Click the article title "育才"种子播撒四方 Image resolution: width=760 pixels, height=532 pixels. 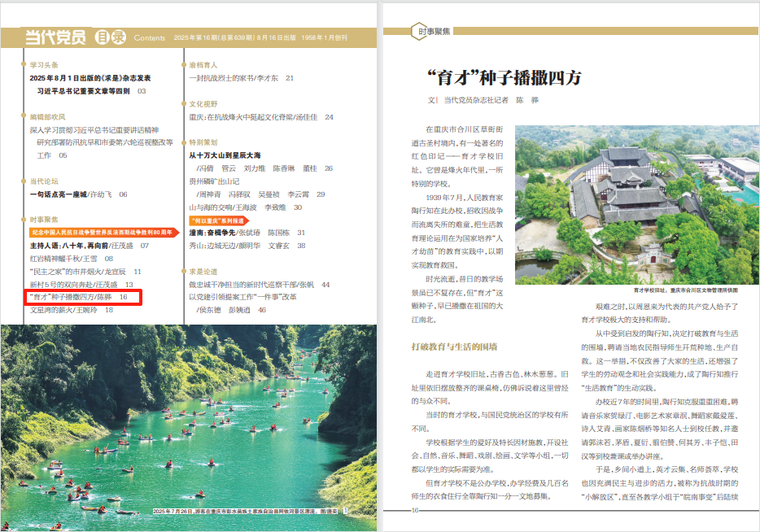(x=504, y=79)
